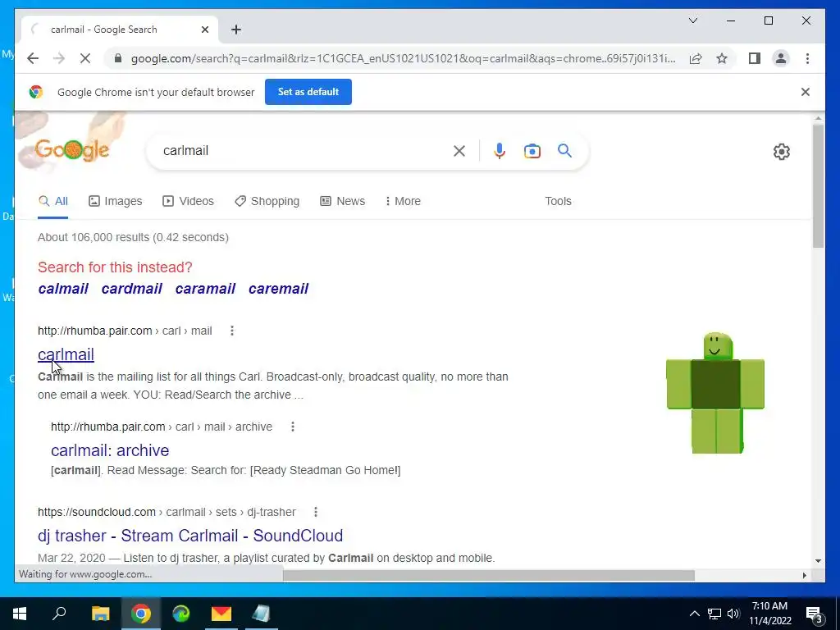Open dj trasher SoundCloud result
Viewport: 840px width, 630px height.
coord(190,536)
